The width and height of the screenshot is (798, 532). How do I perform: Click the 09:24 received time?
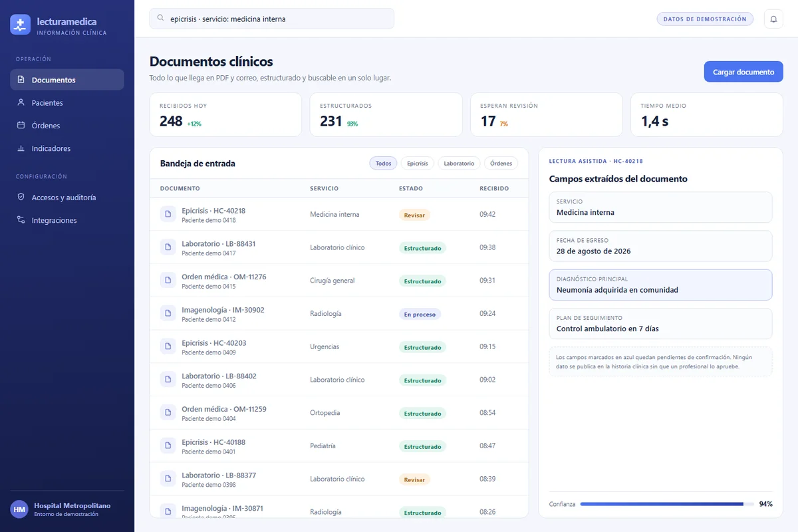pos(487,313)
